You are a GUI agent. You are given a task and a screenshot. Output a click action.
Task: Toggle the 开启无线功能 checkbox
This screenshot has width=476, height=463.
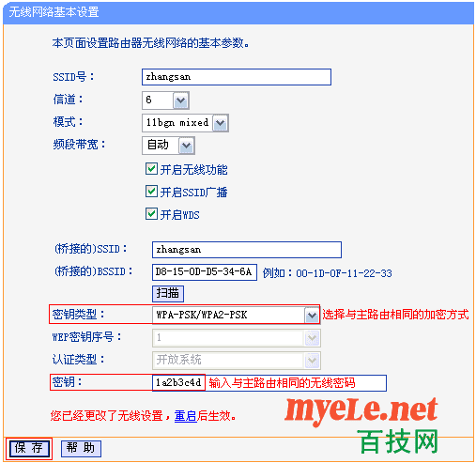pos(151,169)
